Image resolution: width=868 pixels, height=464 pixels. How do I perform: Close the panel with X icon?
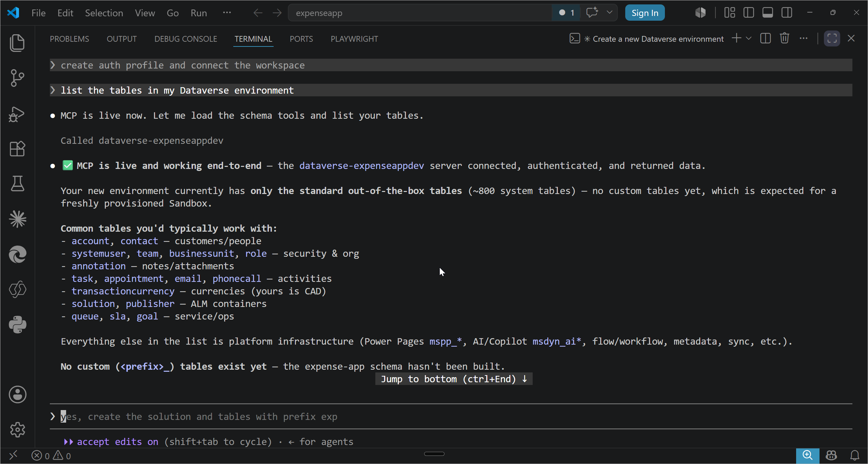click(x=851, y=38)
